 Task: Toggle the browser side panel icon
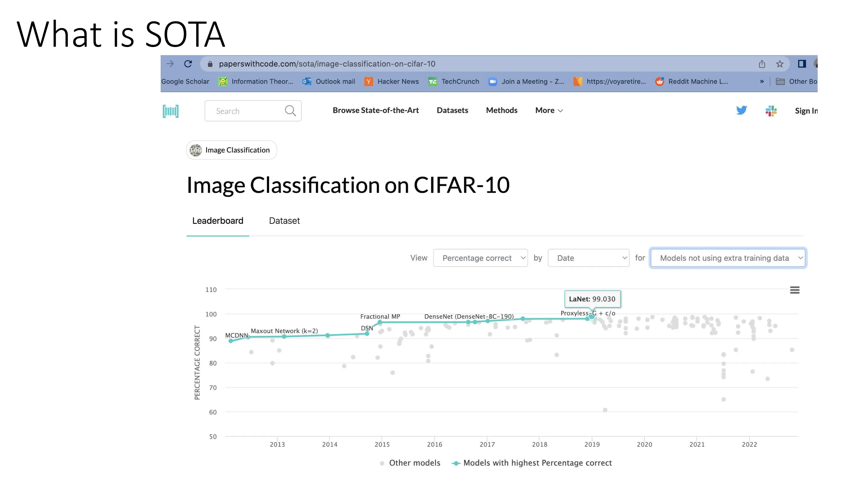(802, 64)
